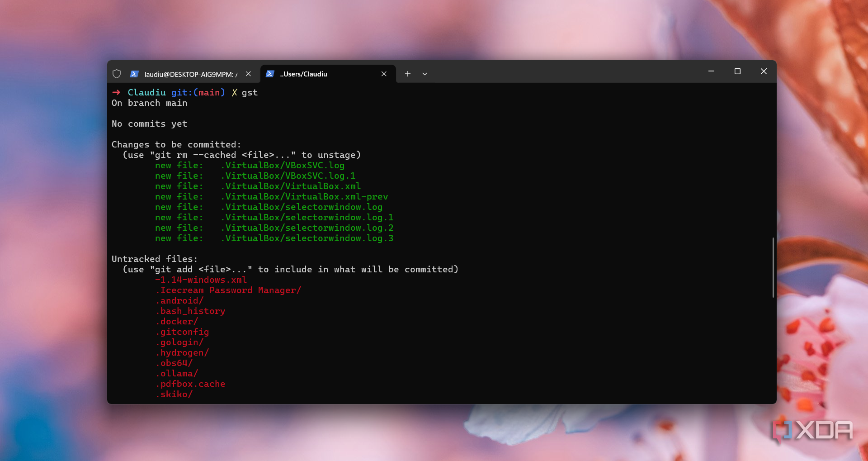The width and height of the screenshot is (868, 461).
Task: Click the -1.14-windows.xml untracked file
Action: point(201,280)
